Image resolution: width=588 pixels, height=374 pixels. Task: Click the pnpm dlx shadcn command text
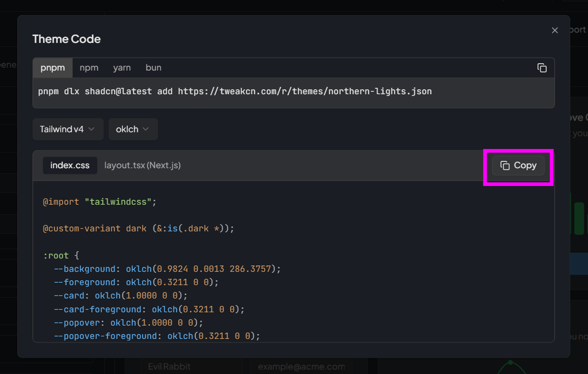pos(235,91)
